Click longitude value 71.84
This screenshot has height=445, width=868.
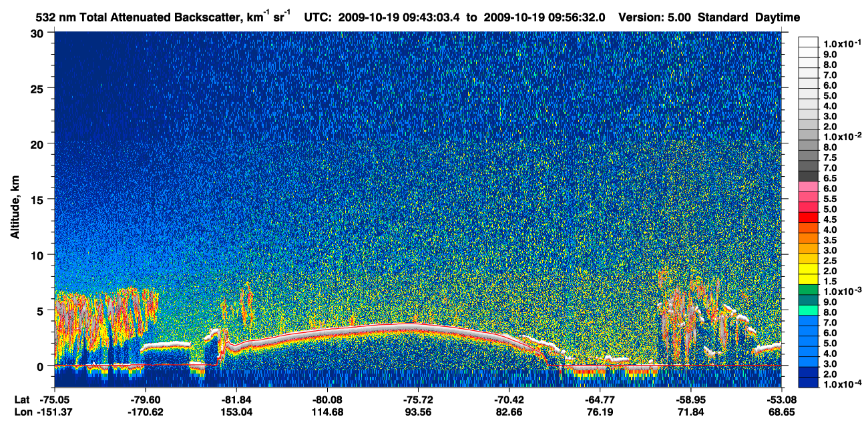point(690,412)
